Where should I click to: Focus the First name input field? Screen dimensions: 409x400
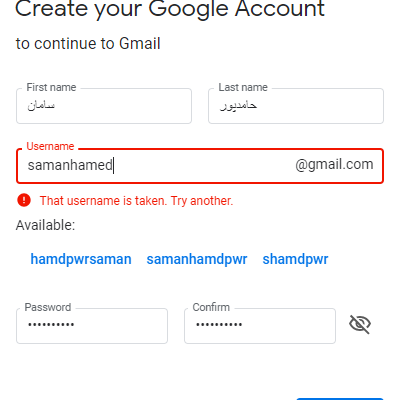[104, 106]
